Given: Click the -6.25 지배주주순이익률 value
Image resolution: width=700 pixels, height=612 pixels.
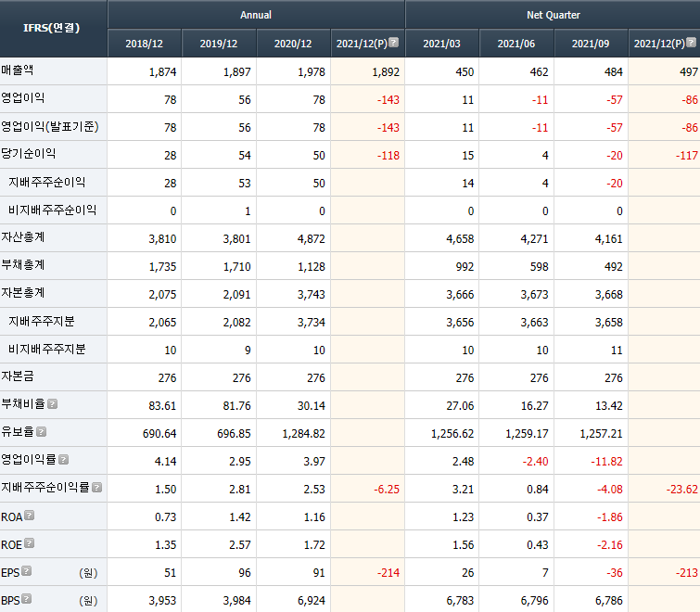Looking at the screenshot, I should coord(387,490).
